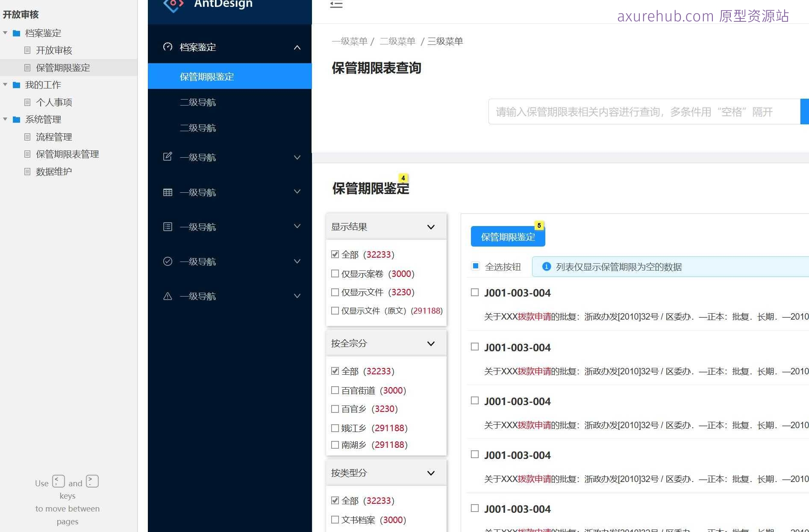Viewport: 809px width, 532px height.
Task: Click the blue search icon button
Action: (x=805, y=112)
